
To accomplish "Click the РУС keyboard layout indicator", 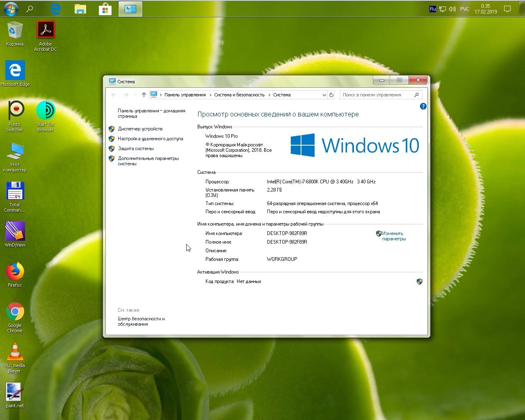I will pos(465,9).
